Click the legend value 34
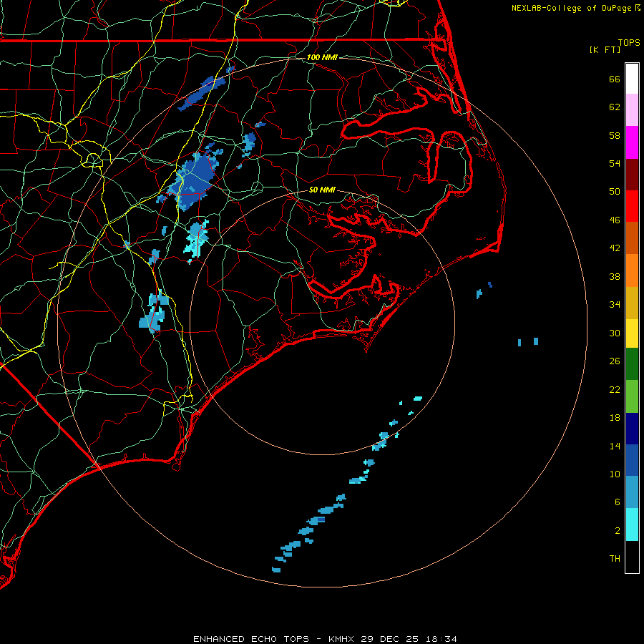Screen dimensions: 644x644 click(x=615, y=305)
